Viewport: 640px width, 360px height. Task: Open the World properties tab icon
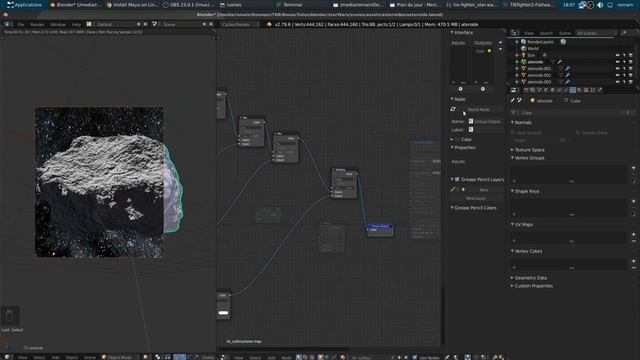546,90
